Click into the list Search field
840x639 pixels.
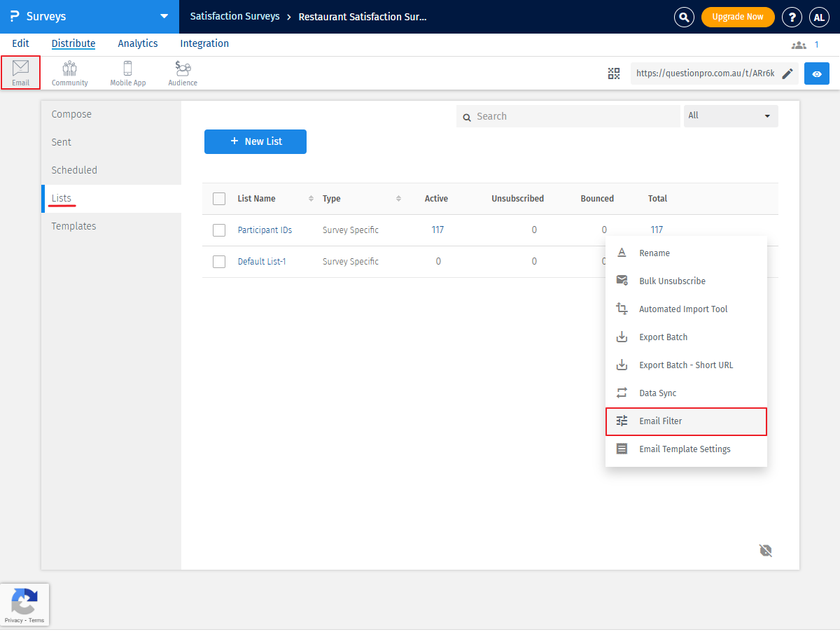(574, 116)
